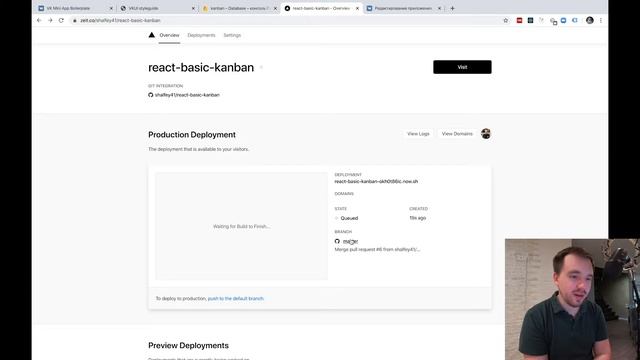The image size is (640, 360).
Task: Click the deployment creator avatar
Action: (x=486, y=133)
